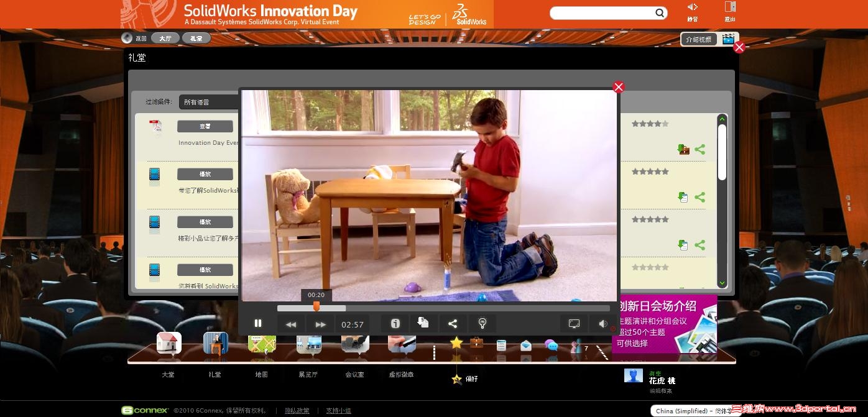Screen dimensions: 868x417
Task: Fast-forward the video
Action: click(x=320, y=324)
